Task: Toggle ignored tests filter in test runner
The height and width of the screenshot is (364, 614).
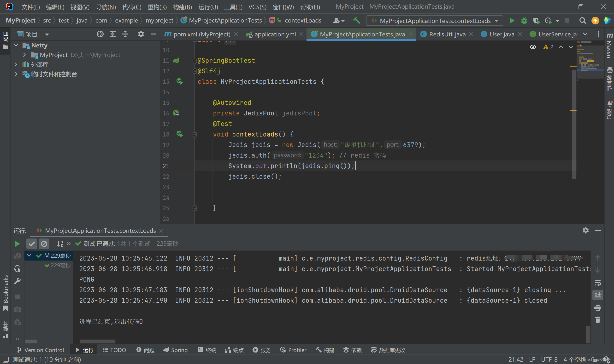Action: (44, 244)
